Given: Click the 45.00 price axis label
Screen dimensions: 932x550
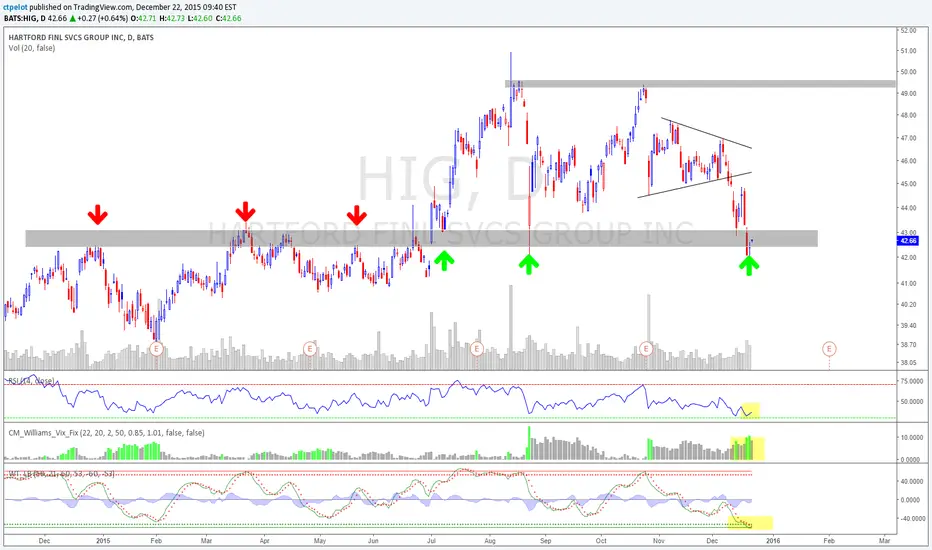Looking at the screenshot, I should point(908,184).
